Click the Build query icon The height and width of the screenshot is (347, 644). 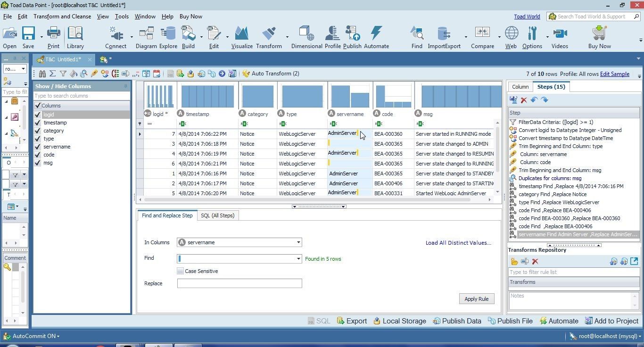click(188, 34)
